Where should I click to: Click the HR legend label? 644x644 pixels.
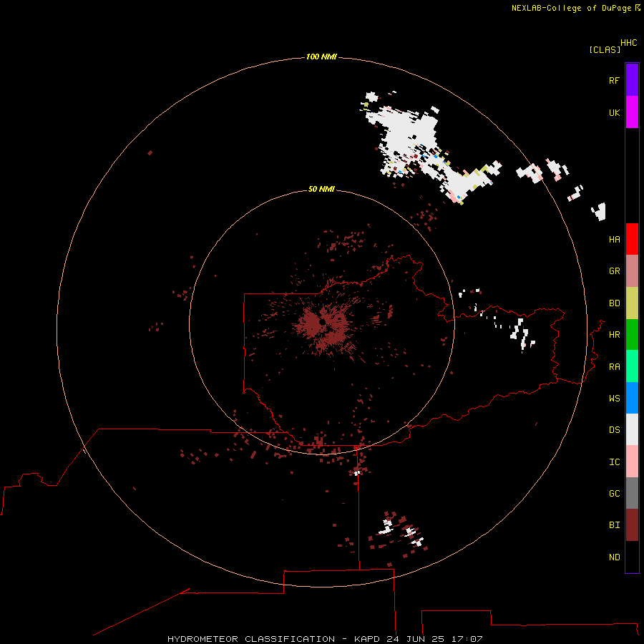(614, 335)
